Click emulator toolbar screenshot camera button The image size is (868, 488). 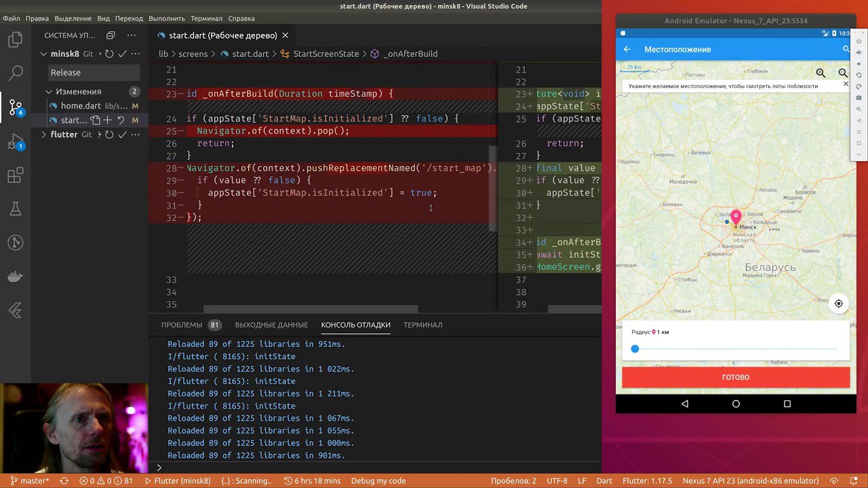859,98
